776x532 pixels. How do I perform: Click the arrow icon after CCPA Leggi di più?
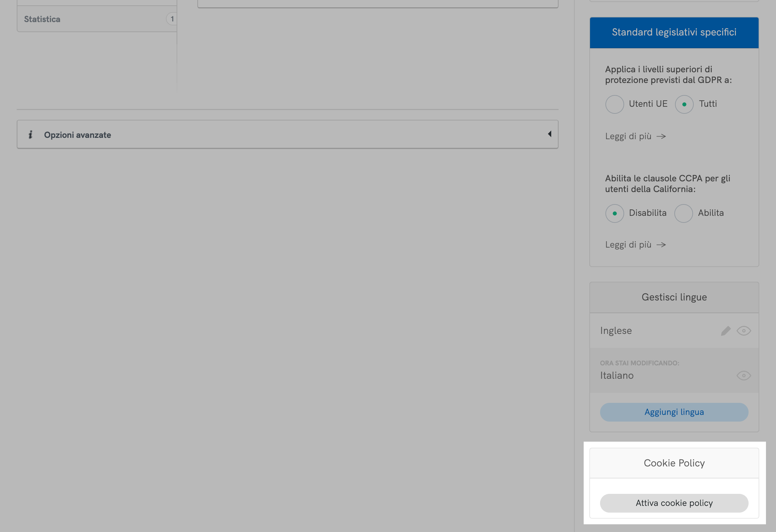point(662,245)
